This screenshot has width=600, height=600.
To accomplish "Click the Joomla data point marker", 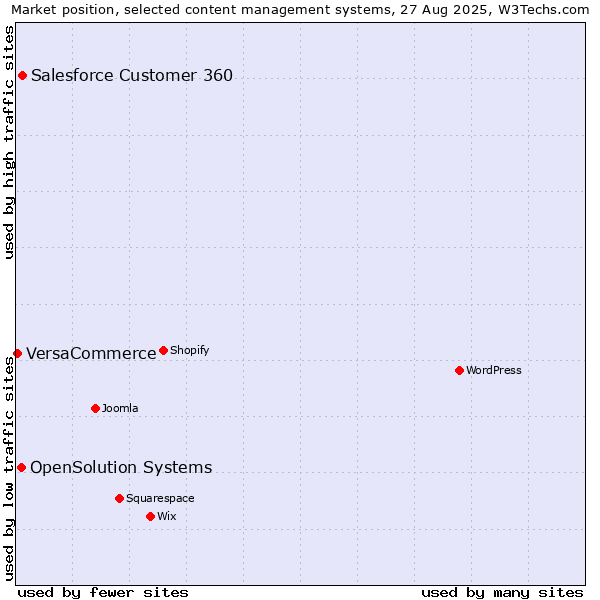I will pyautogui.click(x=95, y=408).
